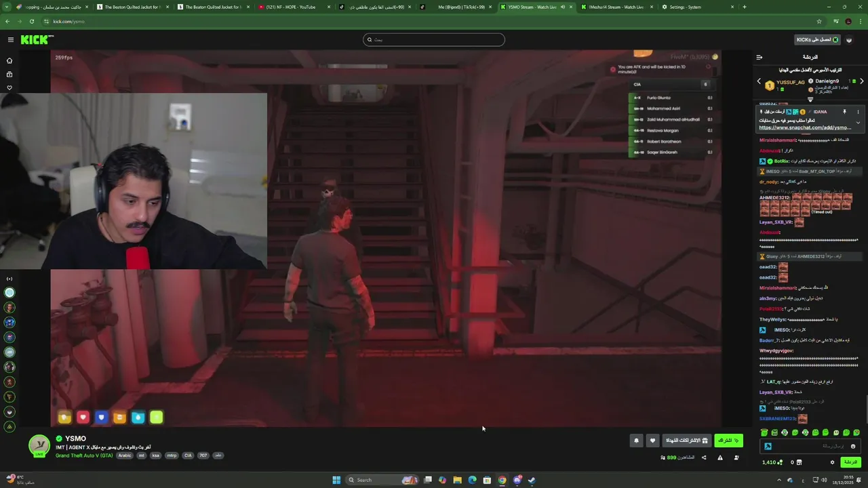Report the stream via warning icon
The width and height of the screenshot is (868, 488).
pos(719,457)
